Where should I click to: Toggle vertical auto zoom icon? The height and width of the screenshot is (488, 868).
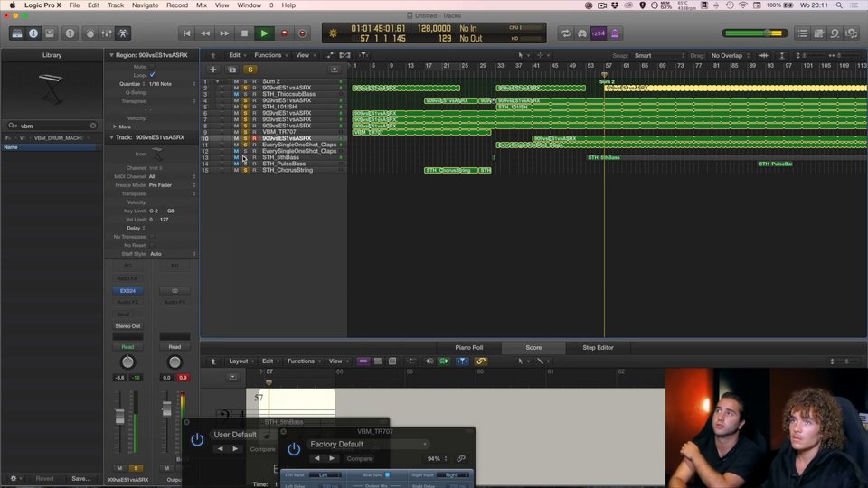(781, 55)
